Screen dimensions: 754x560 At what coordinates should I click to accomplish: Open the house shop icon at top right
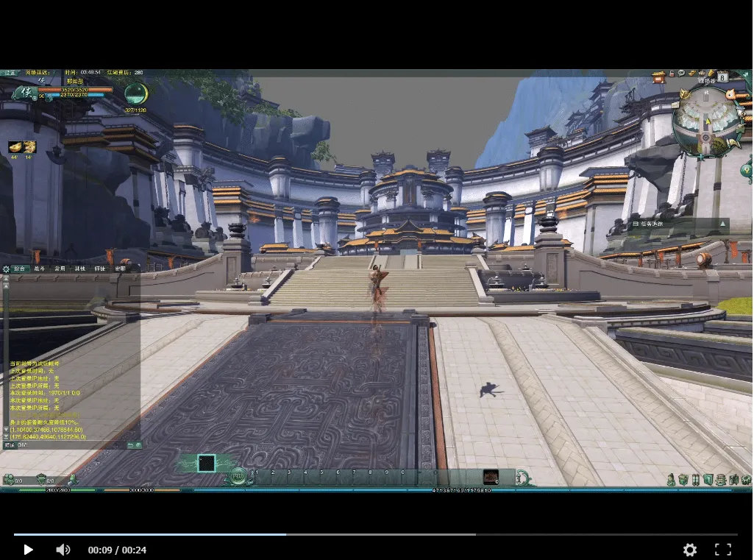pos(659,76)
